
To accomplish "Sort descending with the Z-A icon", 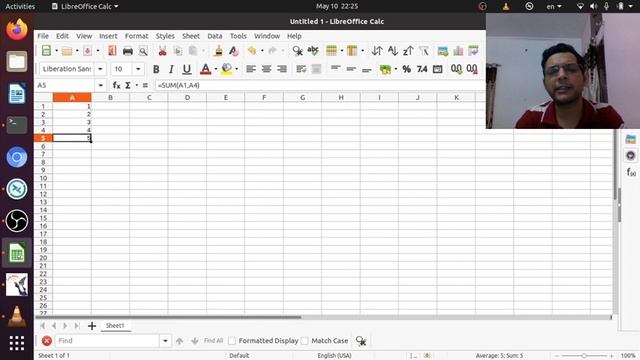I will tap(408, 51).
